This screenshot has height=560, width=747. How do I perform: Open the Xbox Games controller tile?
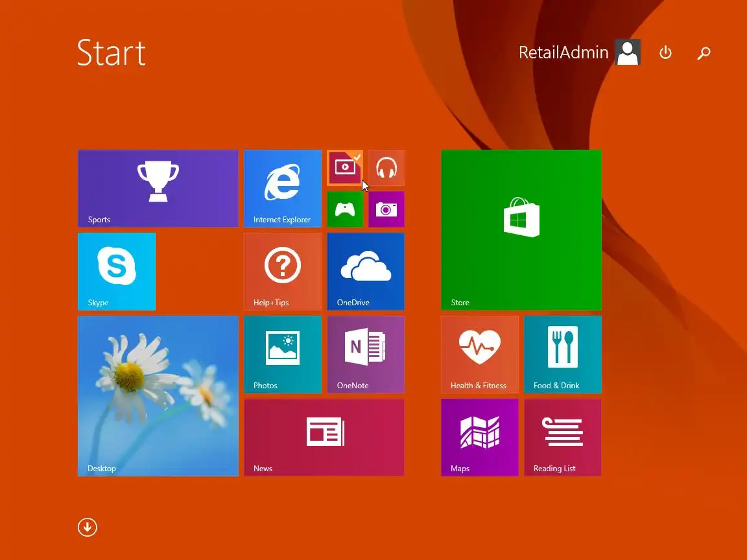click(x=345, y=209)
